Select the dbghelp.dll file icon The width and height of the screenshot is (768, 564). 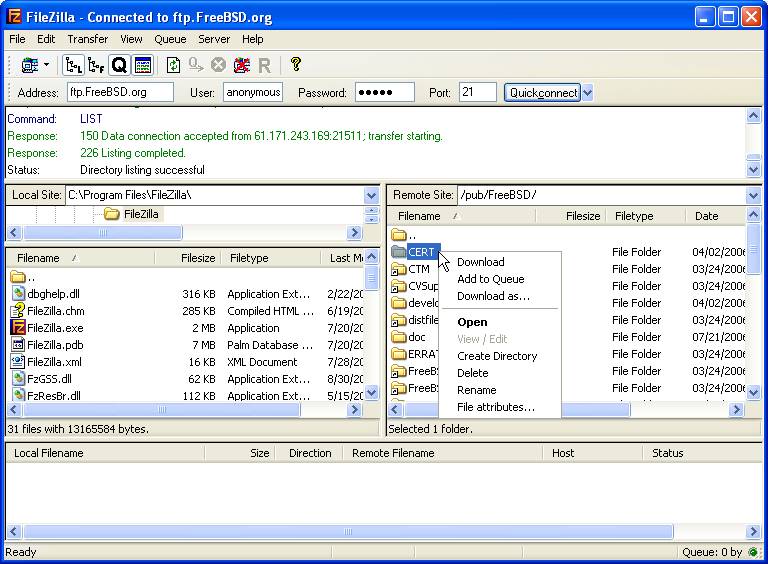(x=18, y=294)
